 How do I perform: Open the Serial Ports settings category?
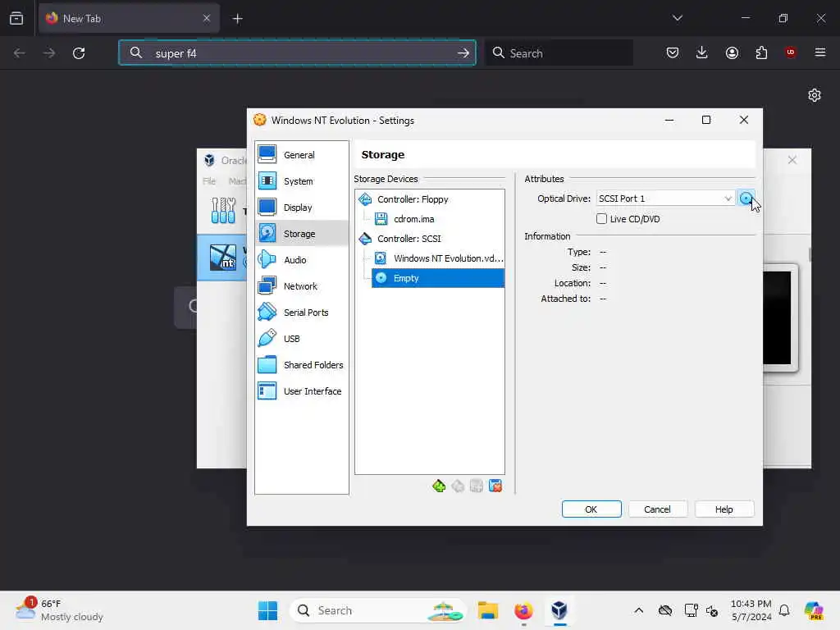click(x=302, y=313)
